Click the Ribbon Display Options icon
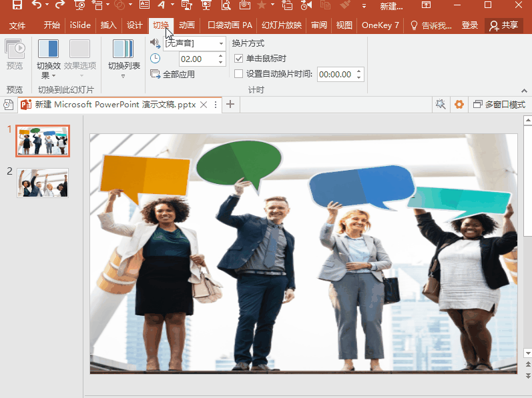The image size is (532, 398). coord(426,5)
